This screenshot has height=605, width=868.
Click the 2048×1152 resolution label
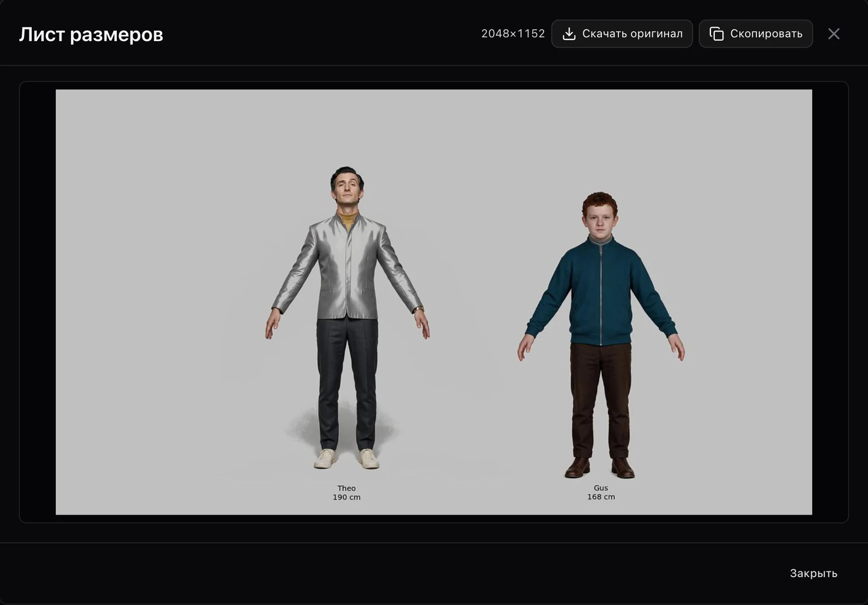[x=513, y=34]
